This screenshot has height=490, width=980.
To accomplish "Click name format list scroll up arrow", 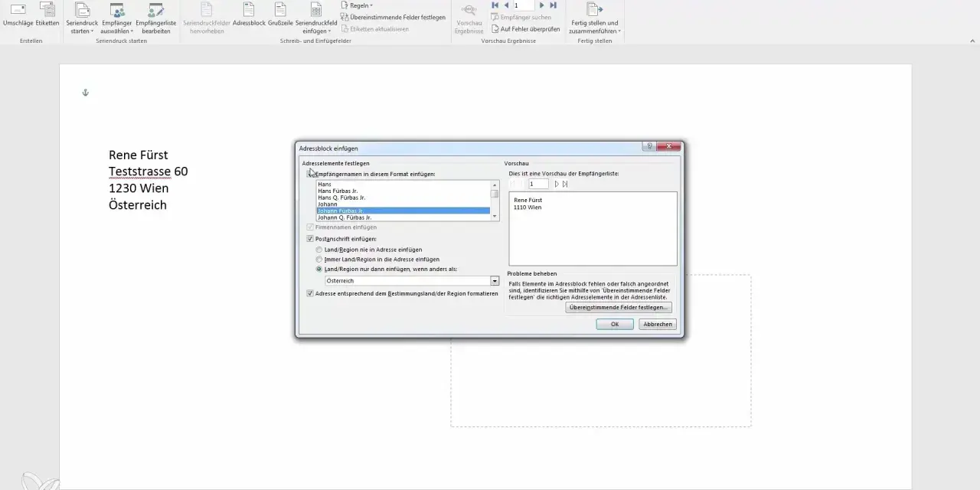I will click(495, 185).
